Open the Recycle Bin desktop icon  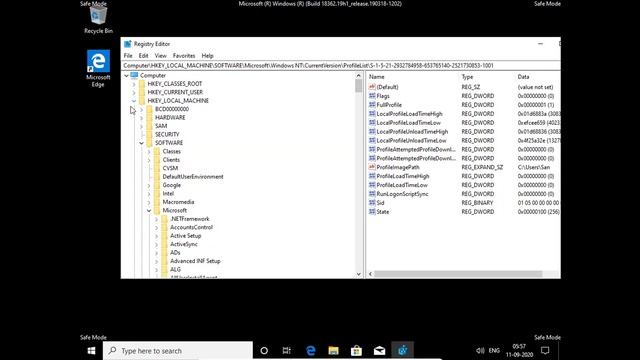click(x=98, y=18)
